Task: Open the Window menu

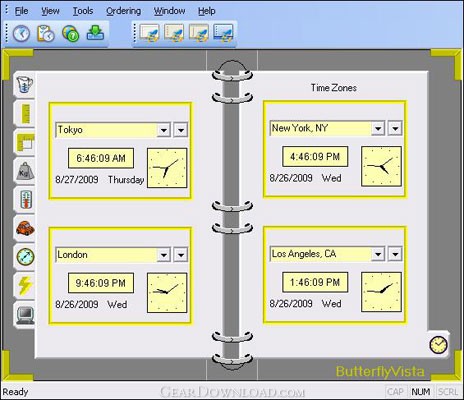Action: click(169, 11)
